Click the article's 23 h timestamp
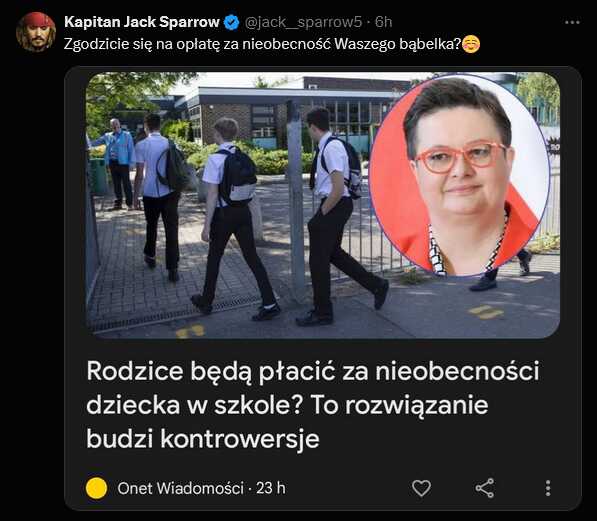 click(x=271, y=488)
